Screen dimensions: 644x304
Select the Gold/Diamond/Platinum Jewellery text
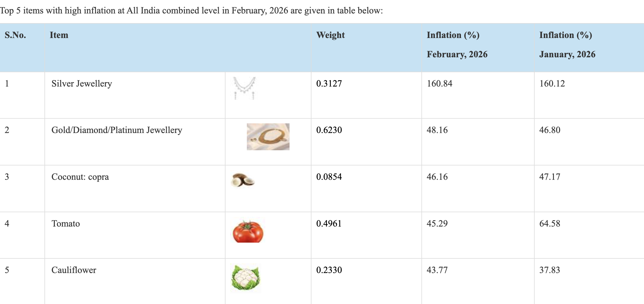coord(117,130)
